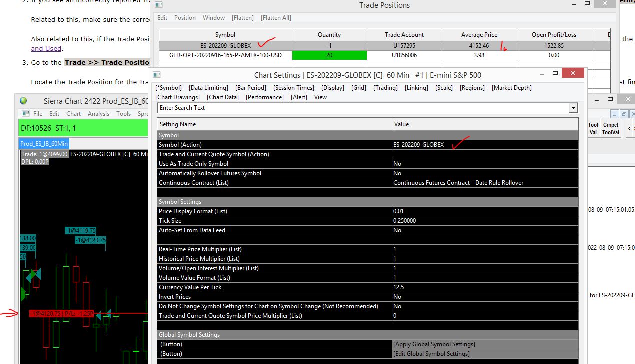Click the Tool Val toolbar button
Image resolution: width=635 pixels, height=364 pixels.
[593, 129]
